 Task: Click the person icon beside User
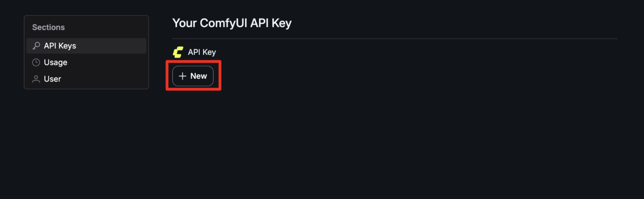36,79
